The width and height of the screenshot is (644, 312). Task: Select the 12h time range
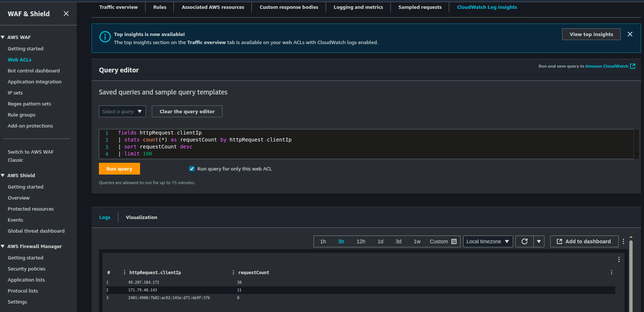(361, 241)
